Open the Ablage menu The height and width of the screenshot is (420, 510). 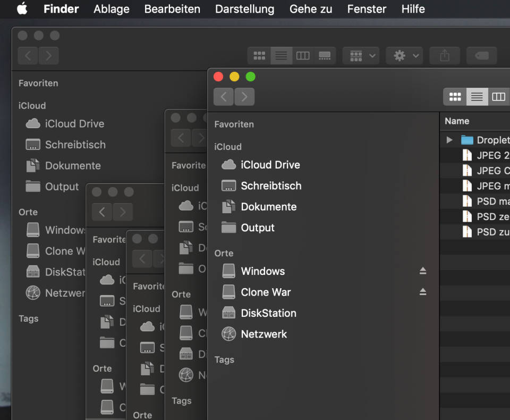pos(111,9)
